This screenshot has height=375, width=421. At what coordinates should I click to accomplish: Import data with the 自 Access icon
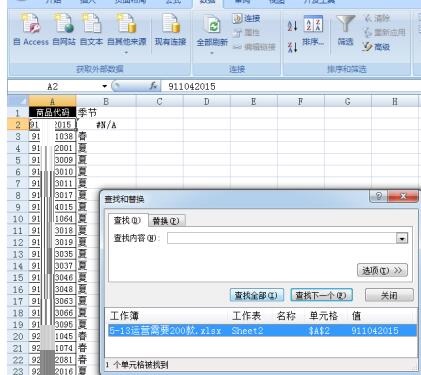pos(31,30)
